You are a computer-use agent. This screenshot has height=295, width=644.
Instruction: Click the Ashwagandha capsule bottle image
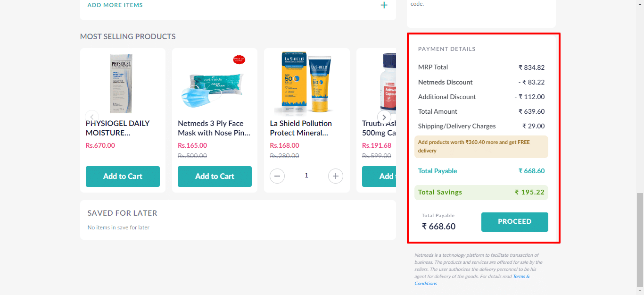pos(388,84)
